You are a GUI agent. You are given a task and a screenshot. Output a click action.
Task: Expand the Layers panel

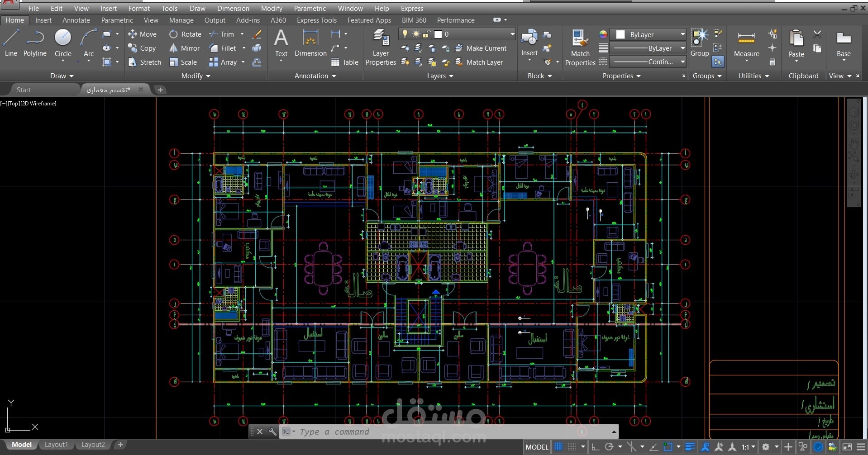(x=440, y=76)
